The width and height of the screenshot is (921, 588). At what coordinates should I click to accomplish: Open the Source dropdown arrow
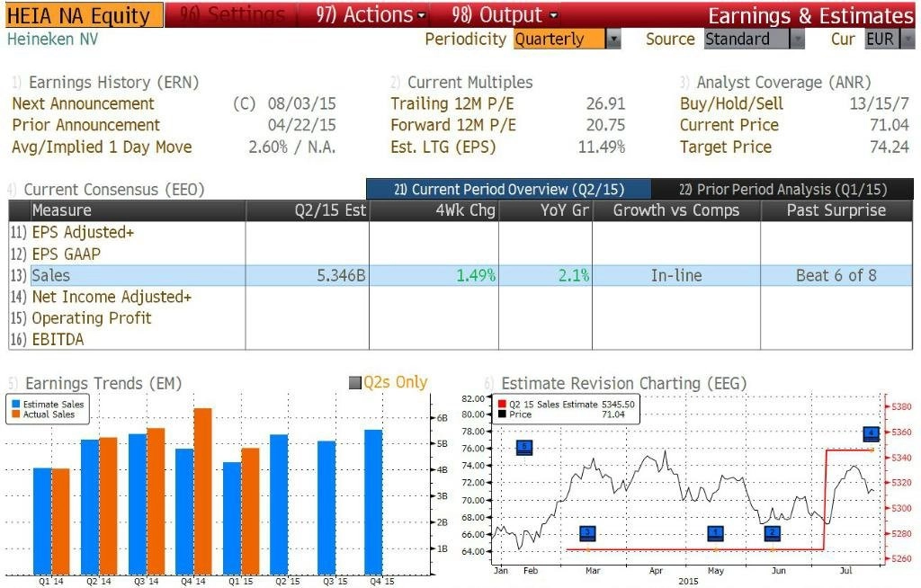point(797,40)
